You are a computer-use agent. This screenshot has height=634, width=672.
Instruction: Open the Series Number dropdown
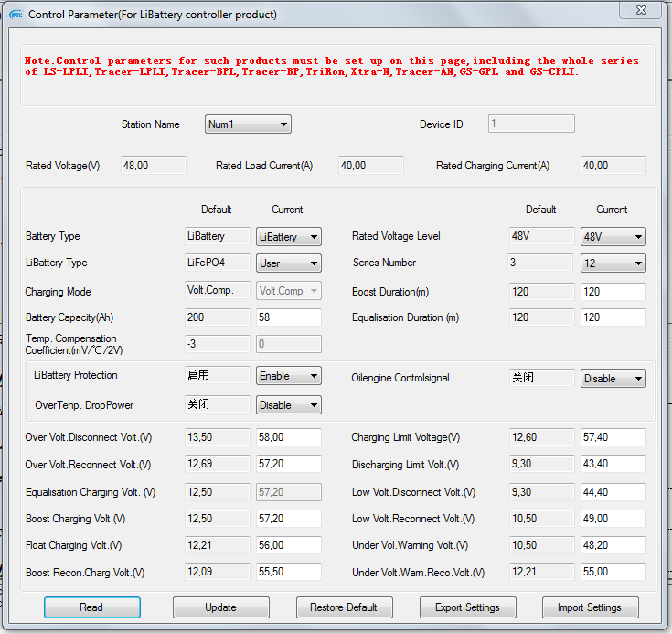tap(613, 263)
